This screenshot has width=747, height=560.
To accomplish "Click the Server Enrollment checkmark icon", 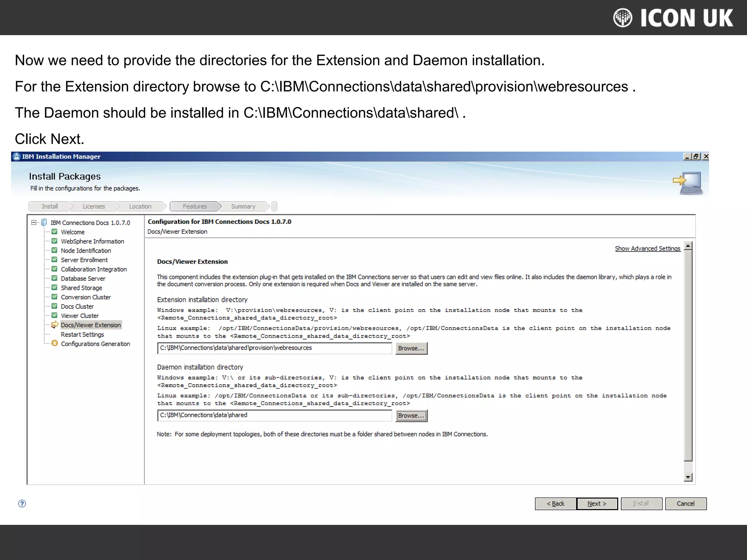I will 54,260.
